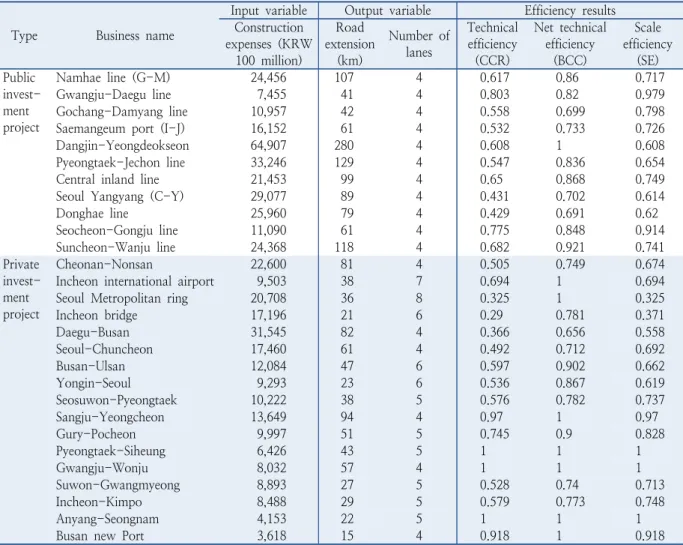Select the 'Input variable' group header

pos(269,10)
